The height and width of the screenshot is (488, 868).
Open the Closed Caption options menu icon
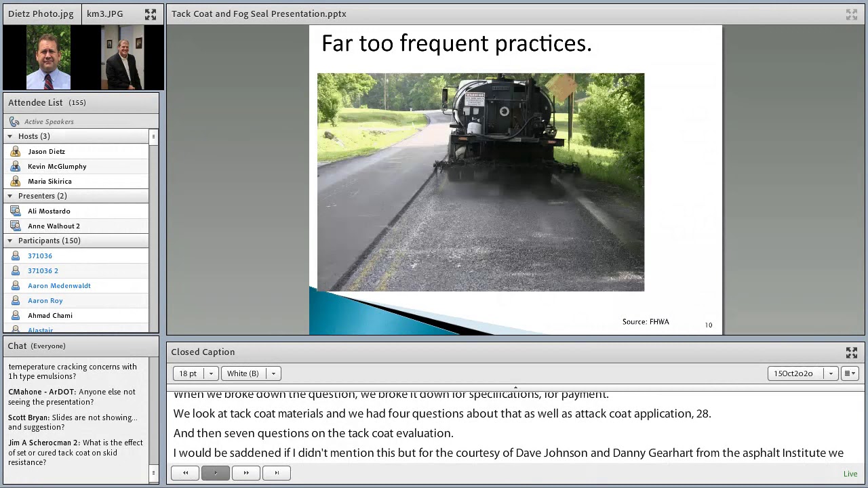click(850, 373)
